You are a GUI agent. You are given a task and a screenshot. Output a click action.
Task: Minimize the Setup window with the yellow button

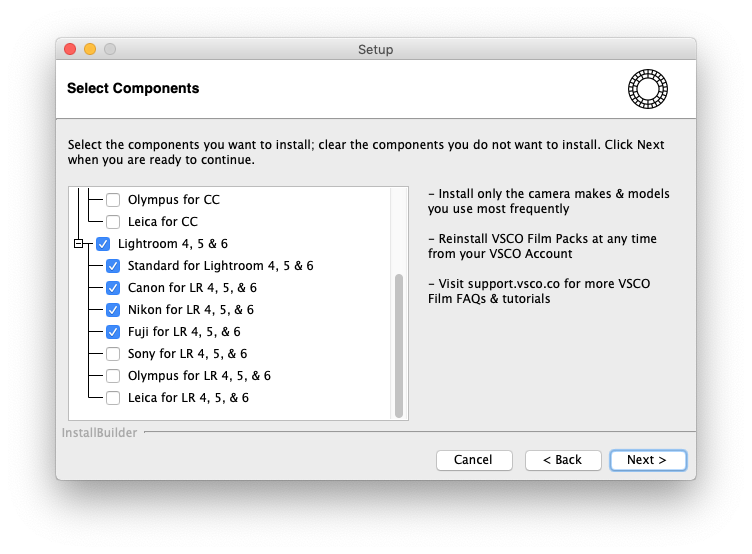click(90, 49)
